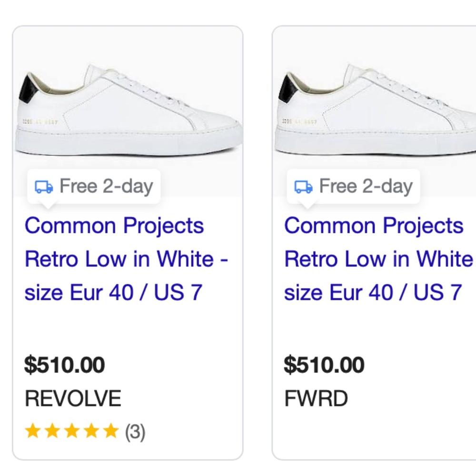Viewport: 476px width, 476px height.
Task: Click the last gold star under REVOLVE
Action: pos(111,431)
